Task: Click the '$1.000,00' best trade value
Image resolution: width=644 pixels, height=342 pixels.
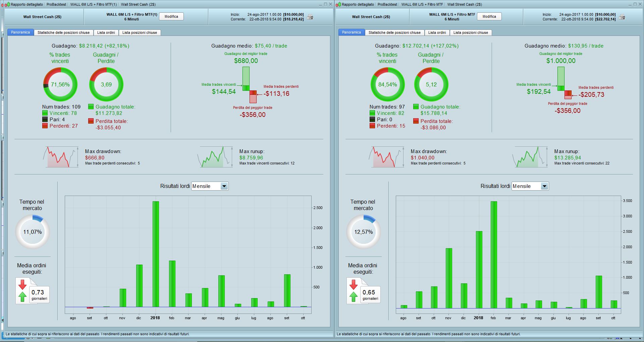Action: pos(561,61)
